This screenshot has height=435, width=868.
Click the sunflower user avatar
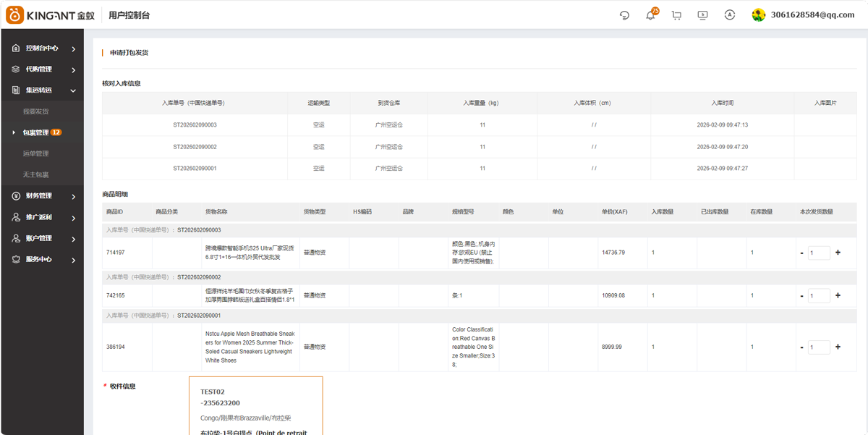tap(758, 15)
